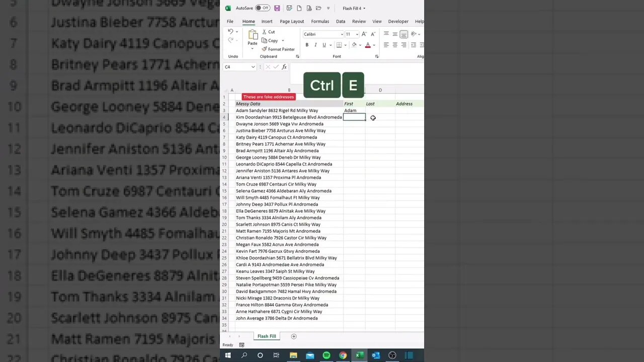The width and height of the screenshot is (644, 362).
Task: Expand the Copy options arrow
Action: pyautogui.click(x=283, y=41)
